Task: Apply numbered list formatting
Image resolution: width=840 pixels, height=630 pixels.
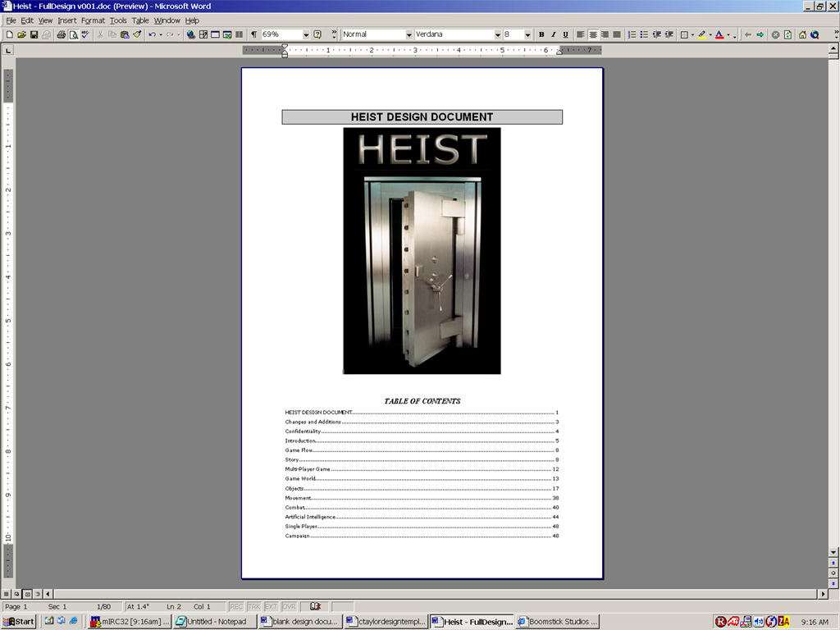Action: pos(632,34)
